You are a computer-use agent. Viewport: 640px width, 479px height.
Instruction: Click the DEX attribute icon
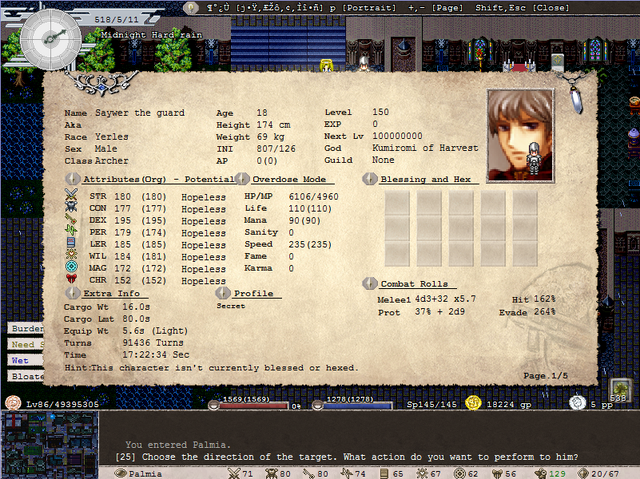point(71,219)
